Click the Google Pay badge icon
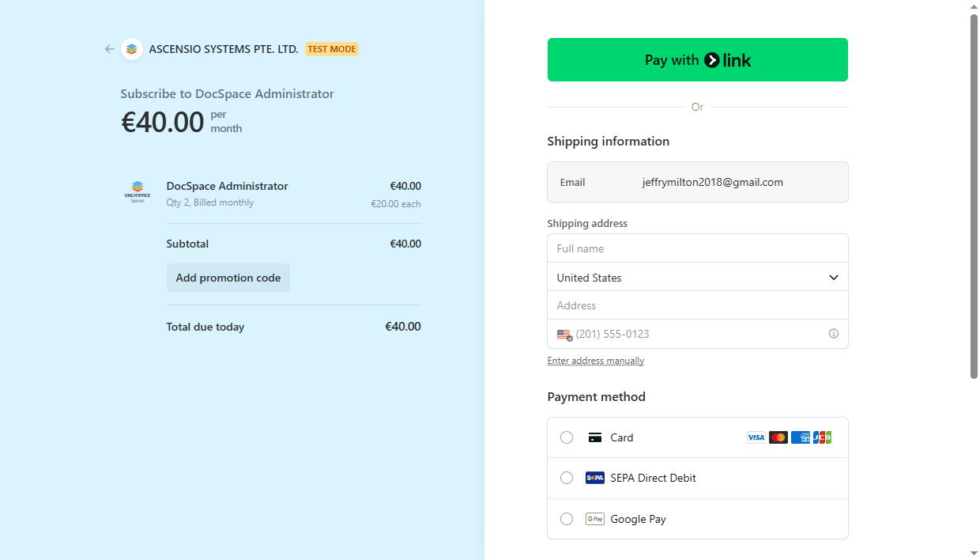This screenshot has width=980, height=560. [594, 519]
